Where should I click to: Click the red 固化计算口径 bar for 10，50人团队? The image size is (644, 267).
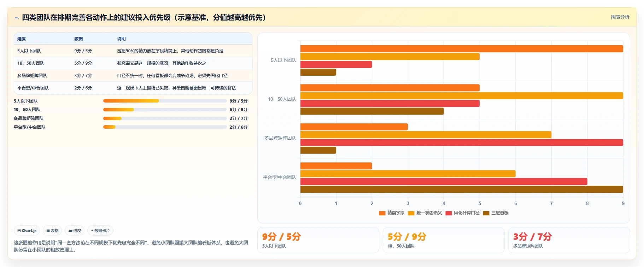click(390, 103)
